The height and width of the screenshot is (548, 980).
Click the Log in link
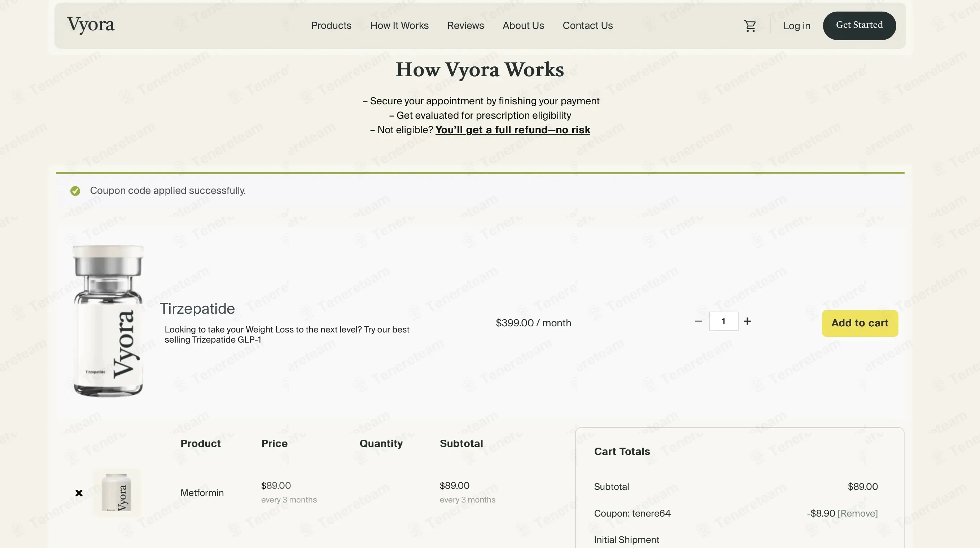[x=797, y=26]
